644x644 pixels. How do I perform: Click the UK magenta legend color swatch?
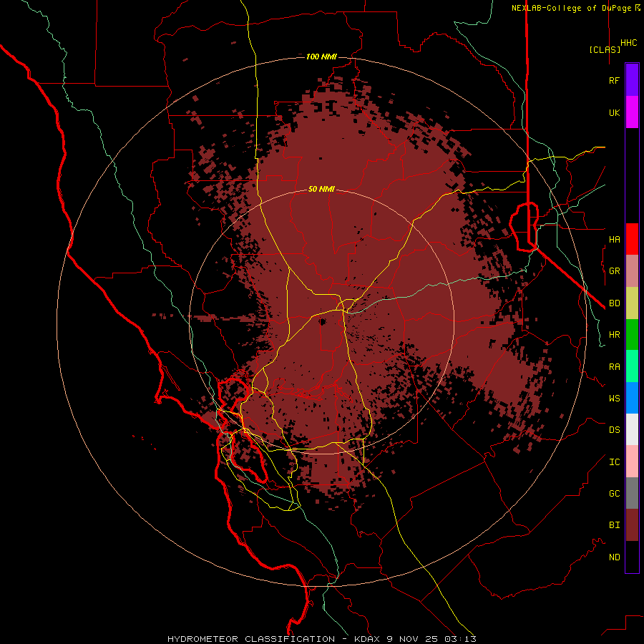[632, 112]
